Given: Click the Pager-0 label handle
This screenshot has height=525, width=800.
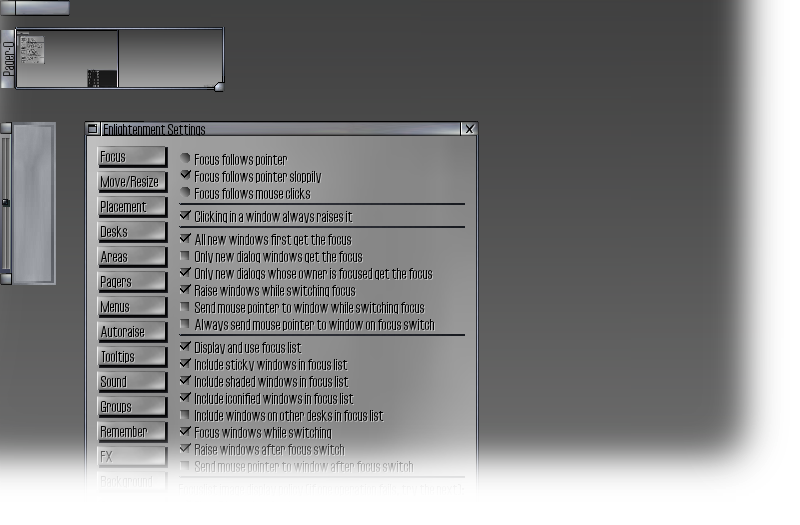Looking at the screenshot, I should pos(8,59).
